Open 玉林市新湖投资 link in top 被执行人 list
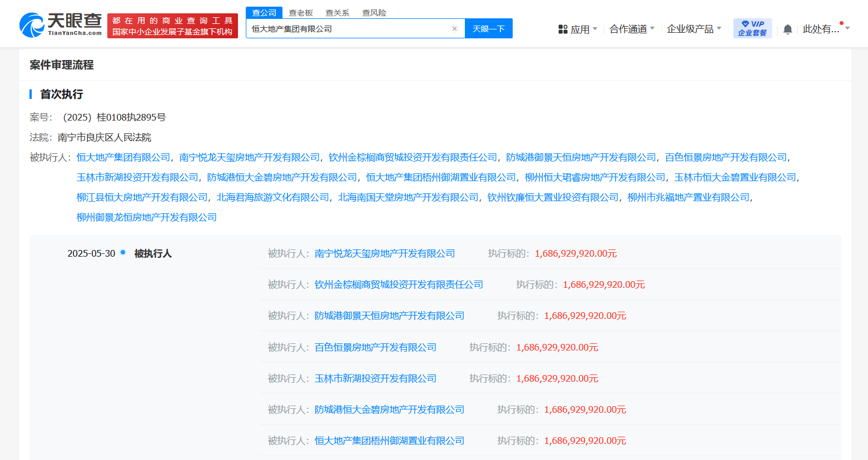868x460 pixels. click(x=137, y=177)
